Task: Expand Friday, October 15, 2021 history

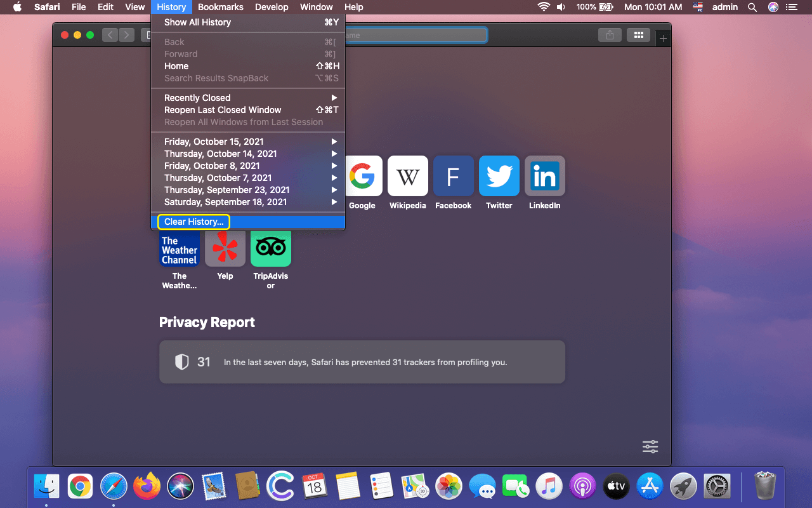Action: coord(248,142)
